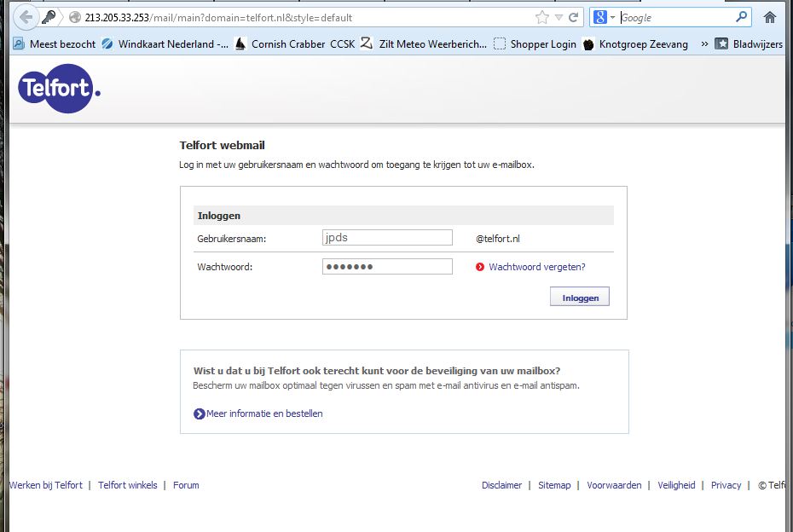
Task: Open Zilt Meteo Weerberichten bookmark
Action: (x=424, y=44)
